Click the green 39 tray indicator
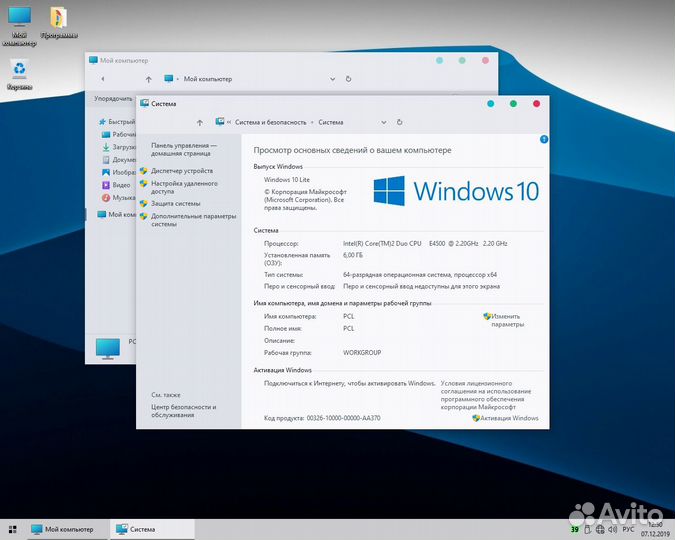 tap(575, 529)
